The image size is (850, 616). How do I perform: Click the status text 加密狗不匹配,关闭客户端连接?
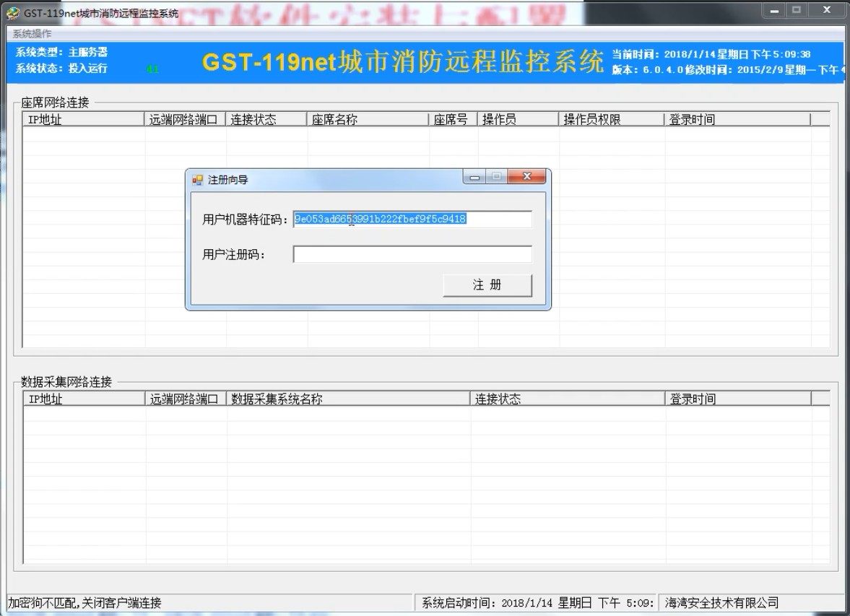click(x=84, y=603)
